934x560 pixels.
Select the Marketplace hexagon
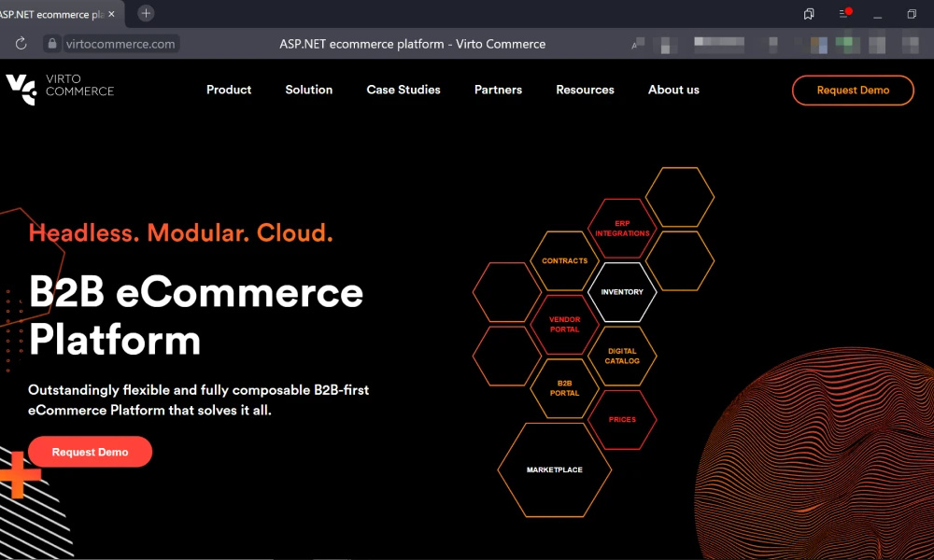click(555, 469)
